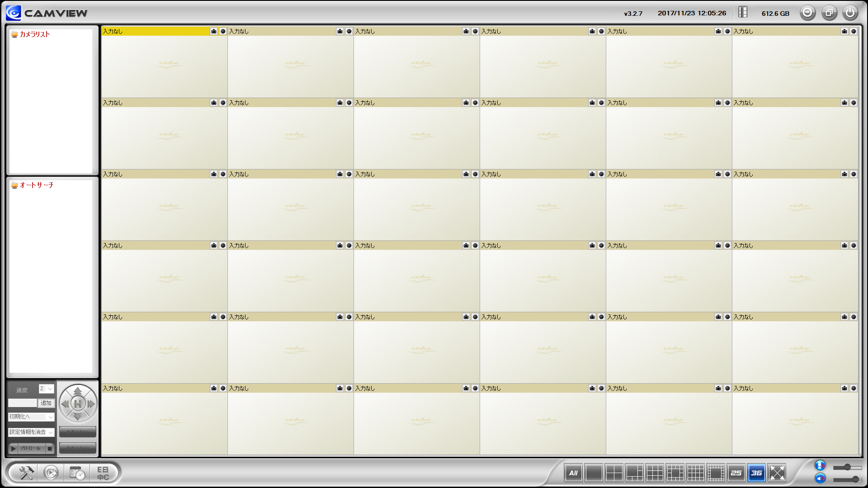Viewport: 868px width, 488px height.
Task: Start patrol with the play arrow
Action: 13,448
